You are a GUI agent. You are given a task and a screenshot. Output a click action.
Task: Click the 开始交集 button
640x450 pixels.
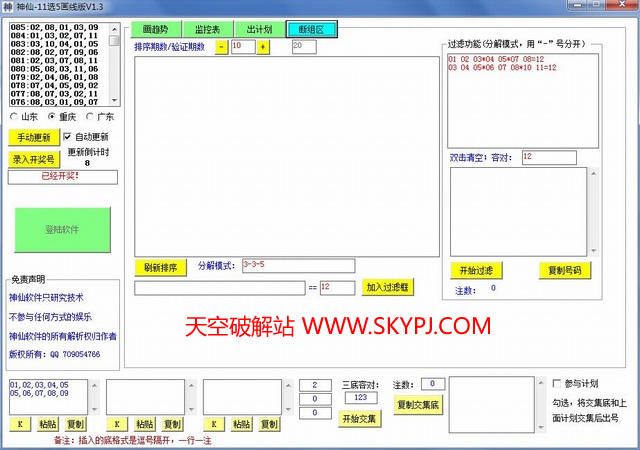[362, 418]
